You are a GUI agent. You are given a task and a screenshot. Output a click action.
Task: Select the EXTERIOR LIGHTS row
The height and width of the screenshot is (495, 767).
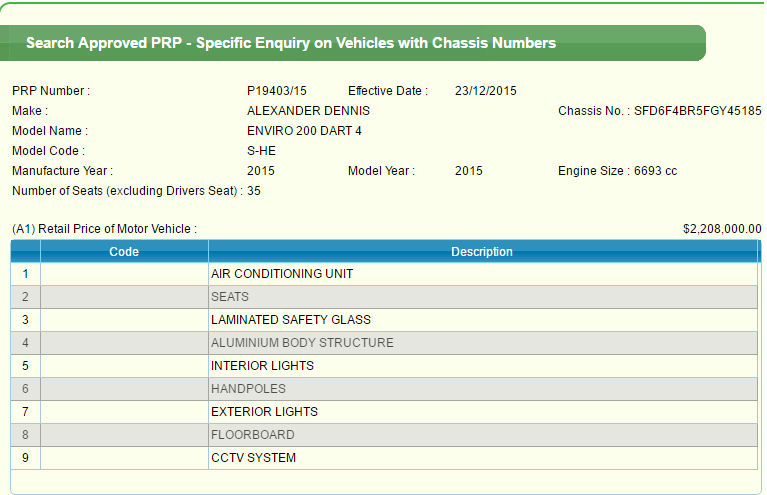[264, 412]
